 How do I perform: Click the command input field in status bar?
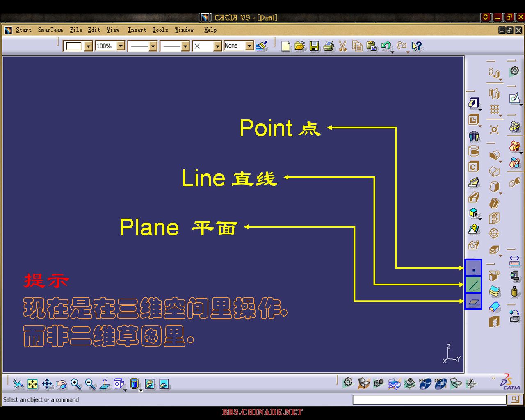(429, 399)
